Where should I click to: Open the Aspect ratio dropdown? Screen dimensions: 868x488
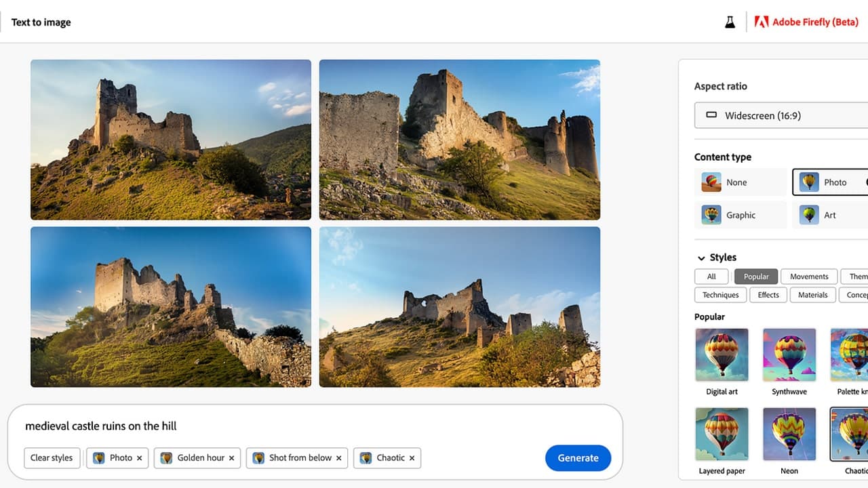[780, 115]
